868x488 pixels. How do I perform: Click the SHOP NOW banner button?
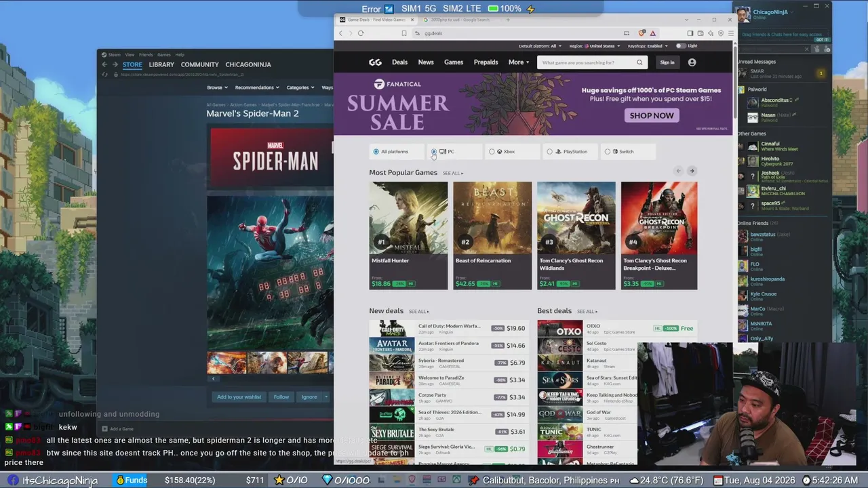pyautogui.click(x=652, y=115)
